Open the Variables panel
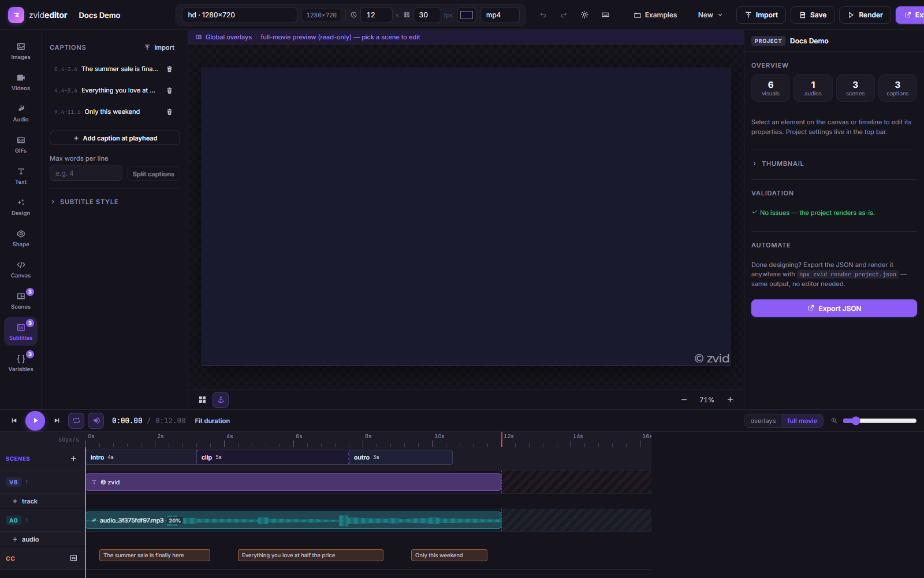The height and width of the screenshot is (578, 924). click(21, 363)
